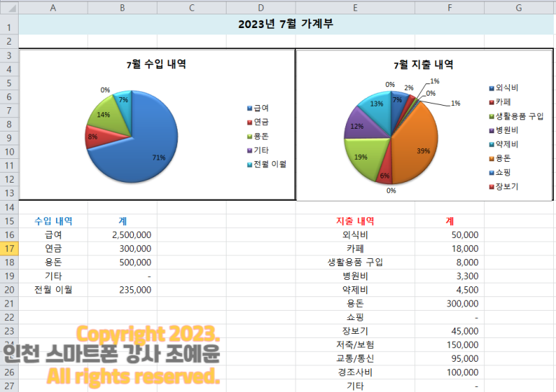
Task: Click the 7월 지출 내역 chart title
Action: coord(424,65)
